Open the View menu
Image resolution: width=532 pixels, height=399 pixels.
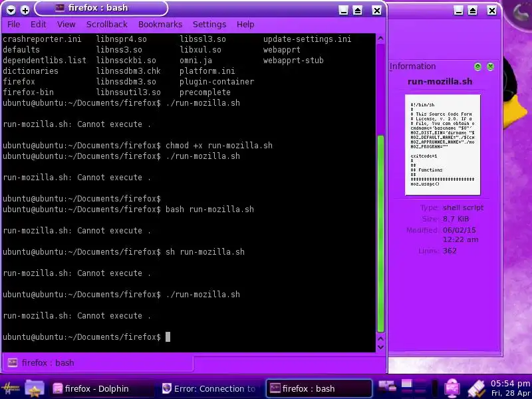click(x=66, y=25)
